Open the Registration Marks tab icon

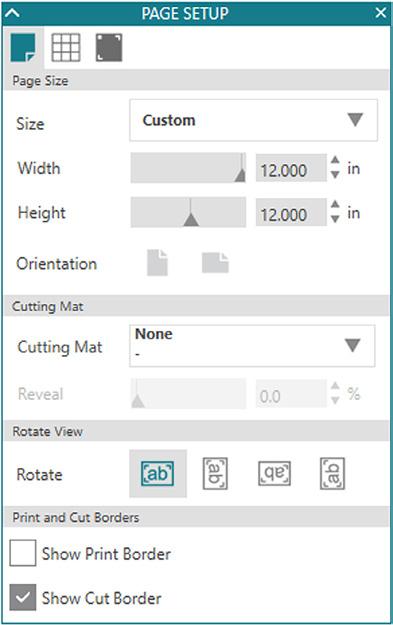tap(109, 48)
